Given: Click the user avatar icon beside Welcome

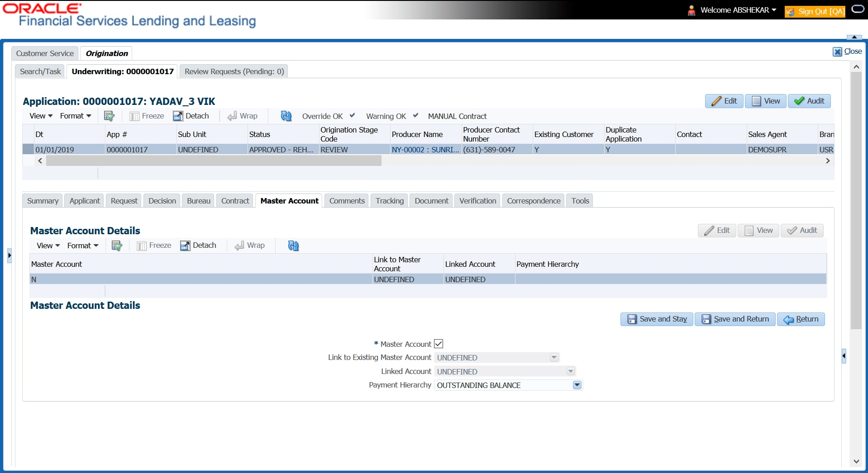Looking at the screenshot, I should [x=692, y=10].
